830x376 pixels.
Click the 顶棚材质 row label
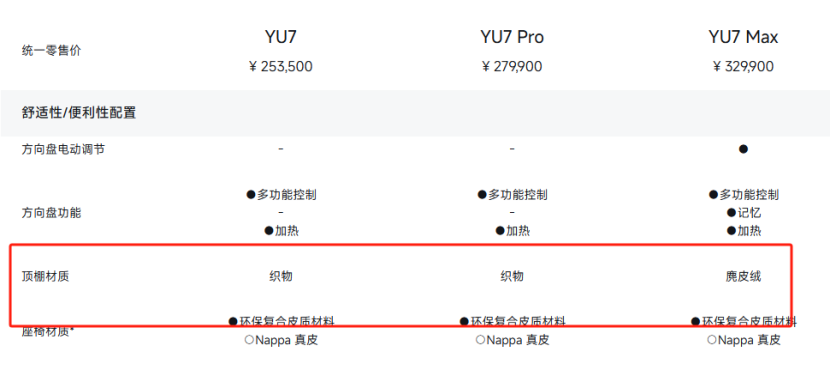46,276
